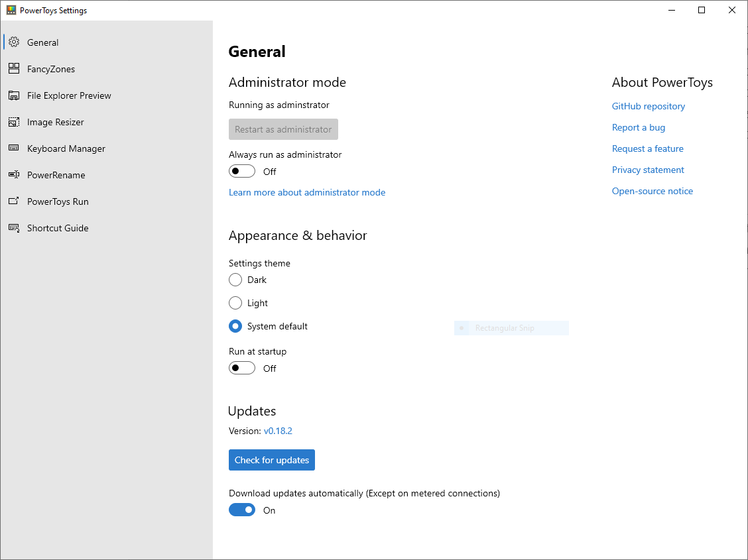Open Learn more about administrator mode

[x=306, y=192]
